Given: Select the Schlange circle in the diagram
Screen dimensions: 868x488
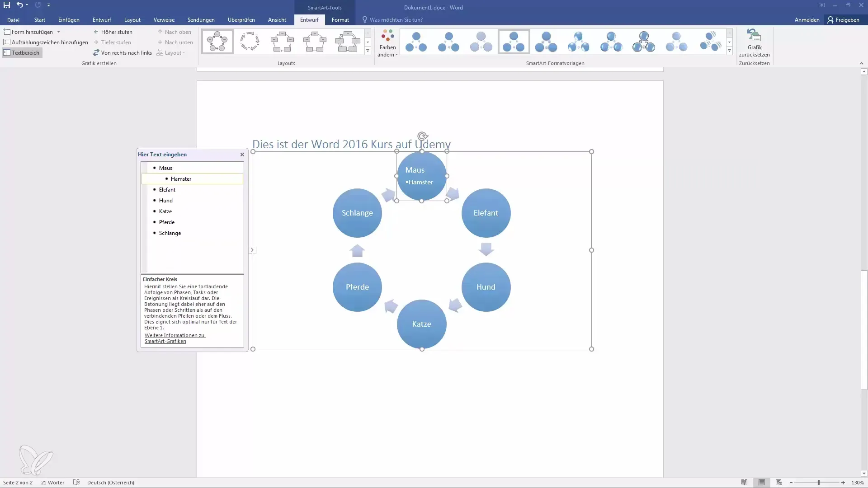Looking at the screenshot, I should [357, 213].
